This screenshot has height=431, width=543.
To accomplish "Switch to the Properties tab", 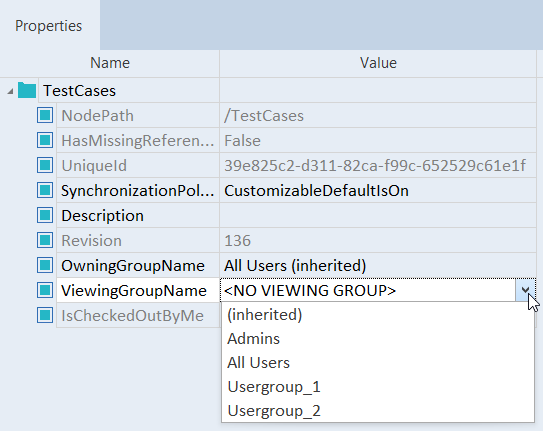I will coord(49,26).
